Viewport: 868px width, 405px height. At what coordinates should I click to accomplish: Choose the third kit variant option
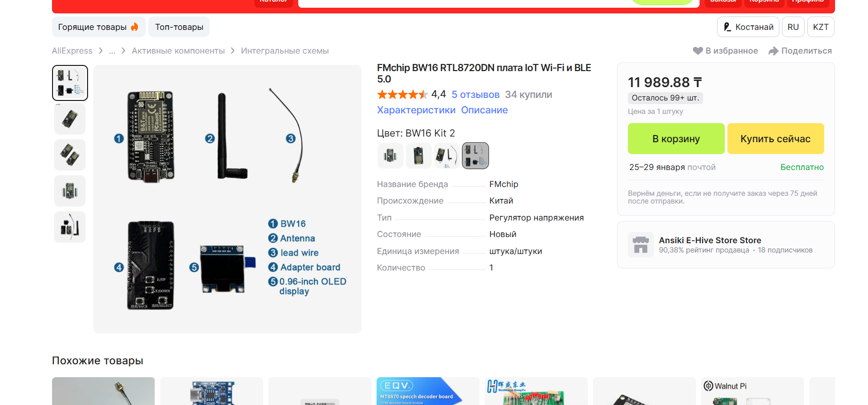click(x=447, y=156)
